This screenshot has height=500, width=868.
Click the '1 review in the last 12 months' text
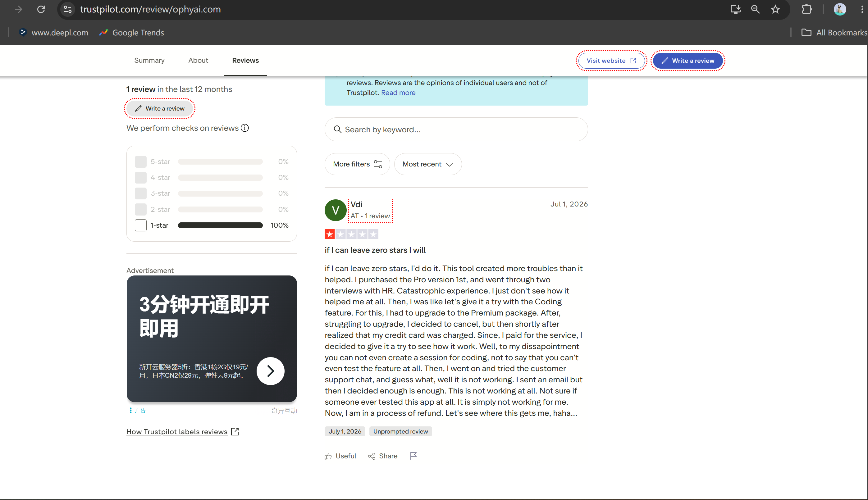(179, 89)
